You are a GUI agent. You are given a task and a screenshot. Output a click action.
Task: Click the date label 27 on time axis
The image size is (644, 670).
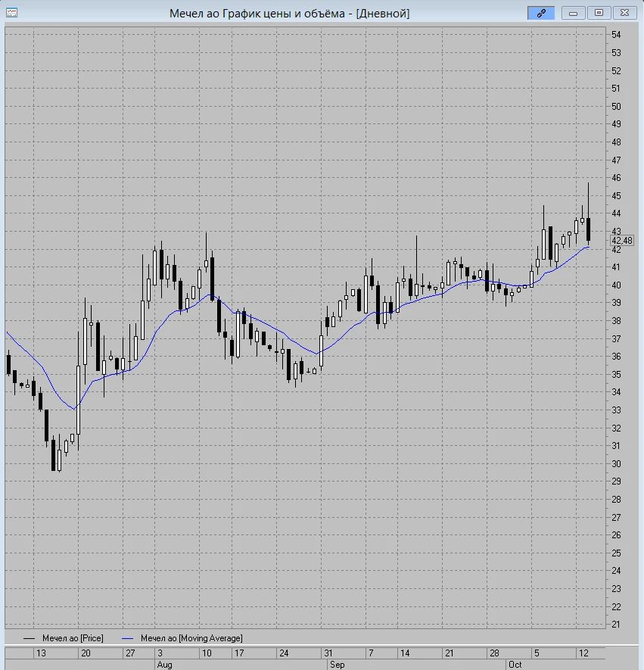pos(130,653)
